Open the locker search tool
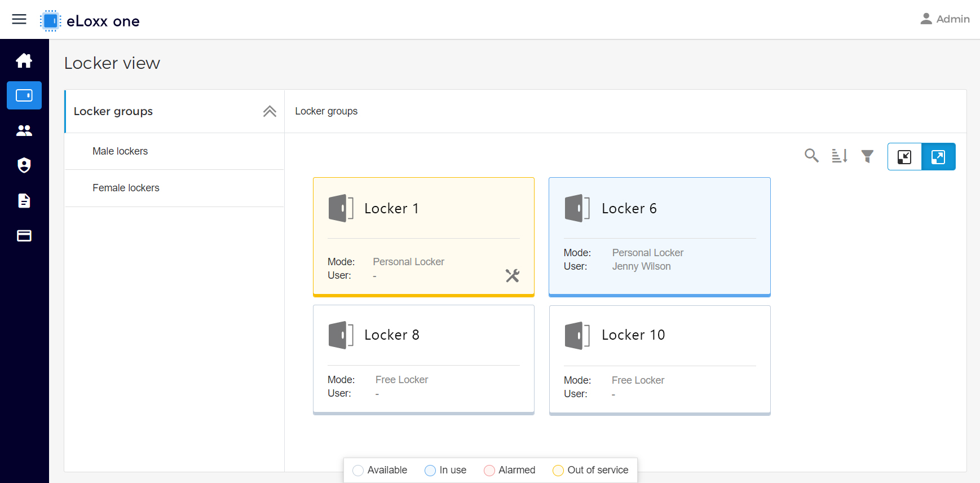Viewport: 980px width, 483px height. (x=811, y=156)
